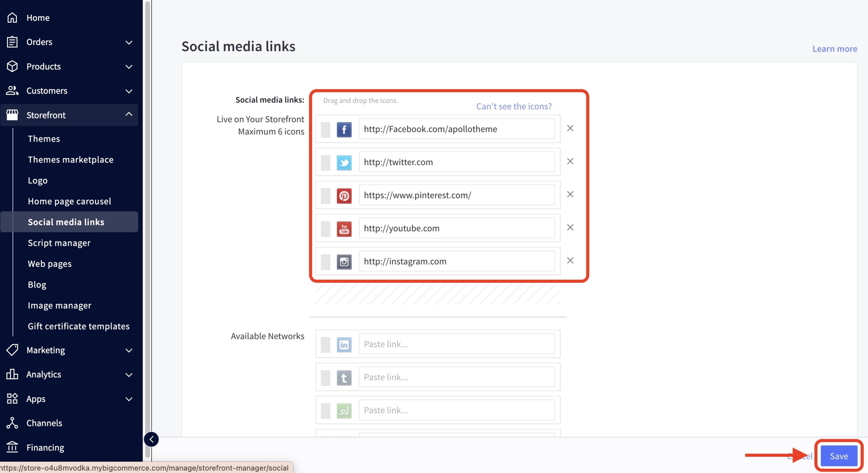Select the Twitter social icon
This screenshot has width=868, height=473.
344,162
